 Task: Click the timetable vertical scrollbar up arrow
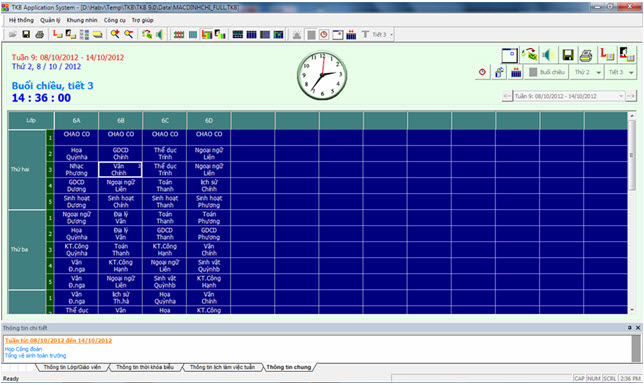(x=632, y=116)
